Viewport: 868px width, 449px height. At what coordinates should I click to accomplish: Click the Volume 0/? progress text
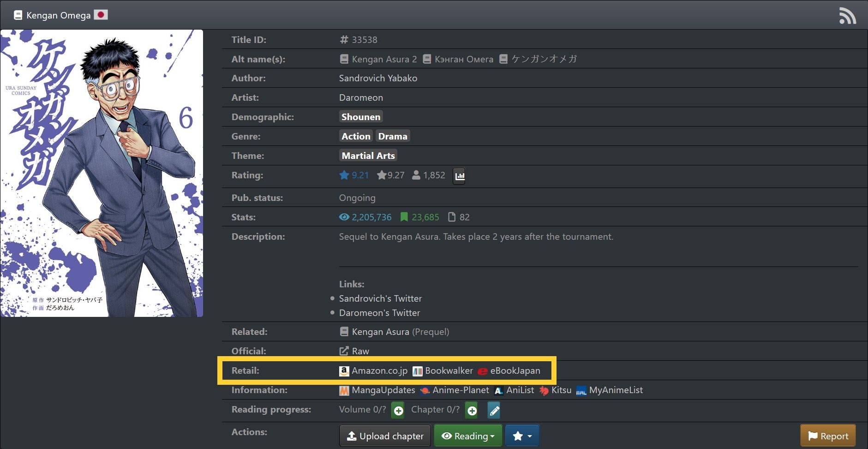click(x=362, y=410)
